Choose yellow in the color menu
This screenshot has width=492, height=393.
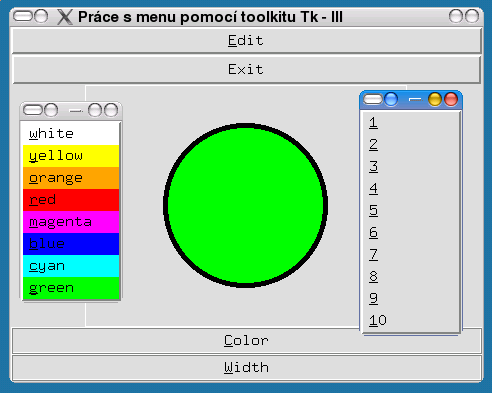[71, 156]
